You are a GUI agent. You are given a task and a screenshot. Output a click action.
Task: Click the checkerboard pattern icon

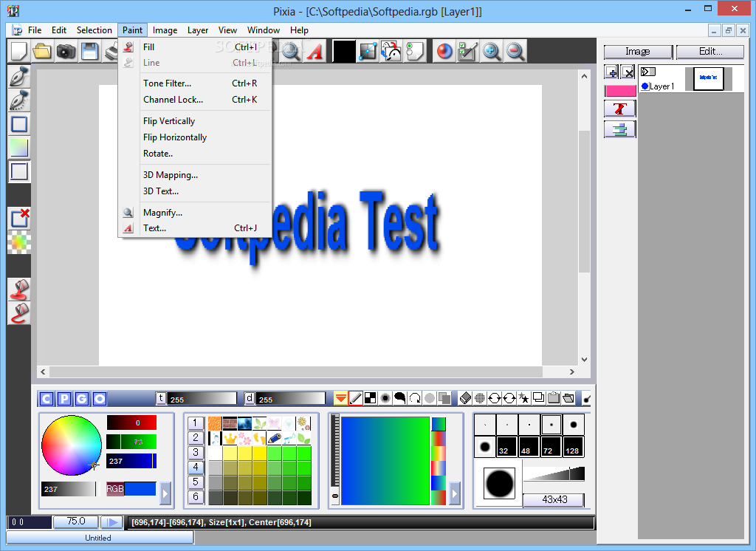point(371,398)
